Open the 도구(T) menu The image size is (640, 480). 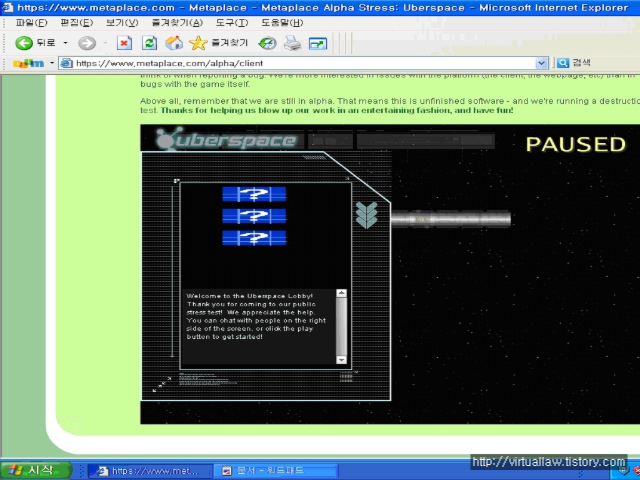[x=232, y=22]
